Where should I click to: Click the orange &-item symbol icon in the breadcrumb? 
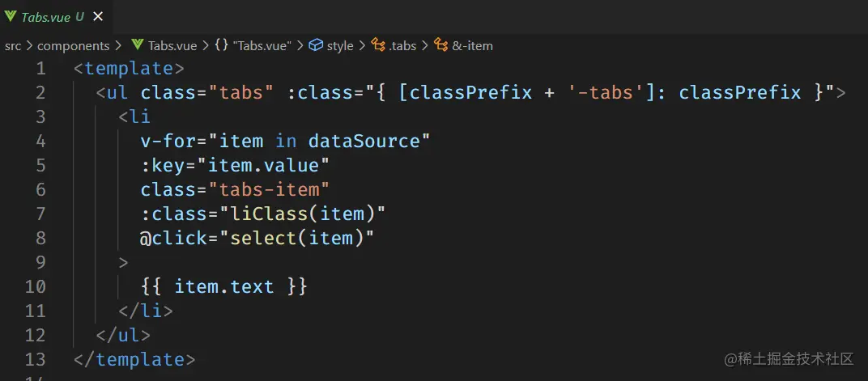[x=441, y=45]
